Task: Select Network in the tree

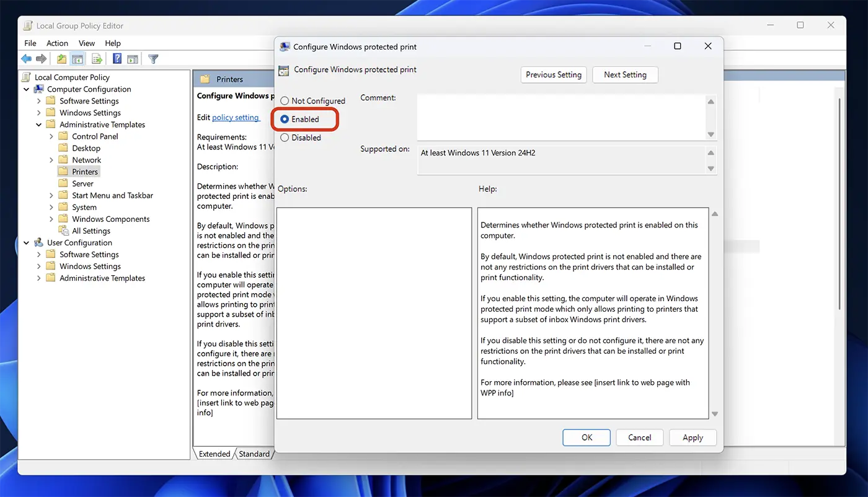Action: (87, 160)
